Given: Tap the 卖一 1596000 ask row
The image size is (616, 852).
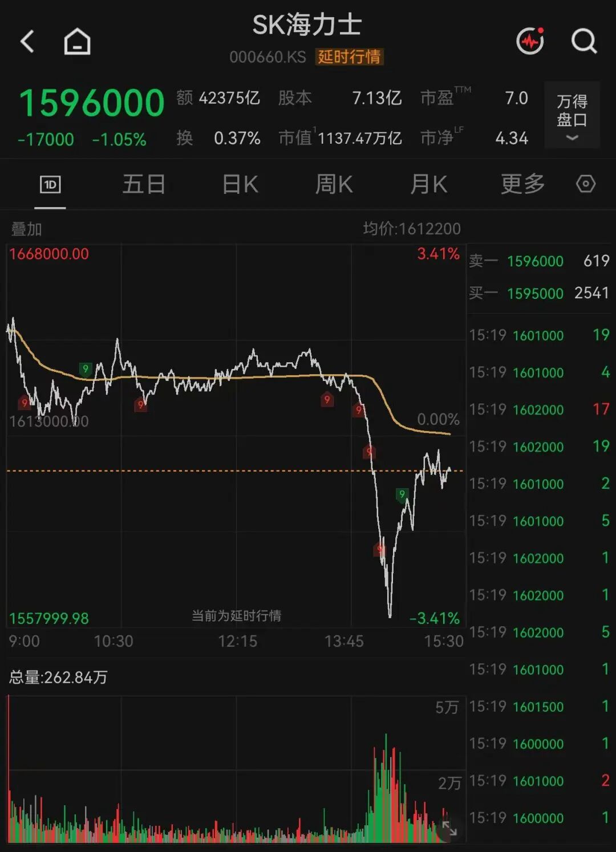Looking at the screenshot, I should coord(540,261).
